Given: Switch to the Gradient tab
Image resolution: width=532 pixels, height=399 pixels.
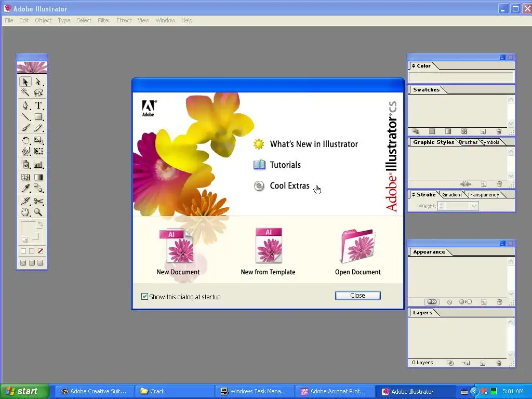Looking at the screenshot, I should [452, 195].
